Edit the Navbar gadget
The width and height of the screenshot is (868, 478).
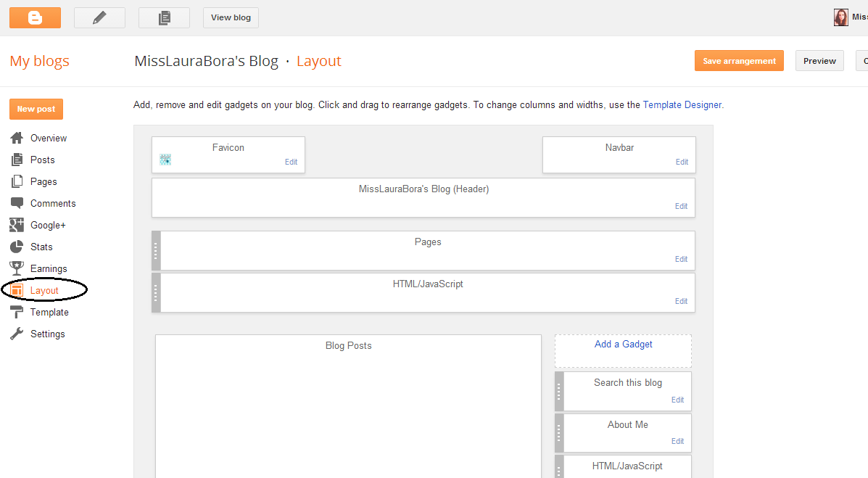pyautogui.click(x=682, y=162)
